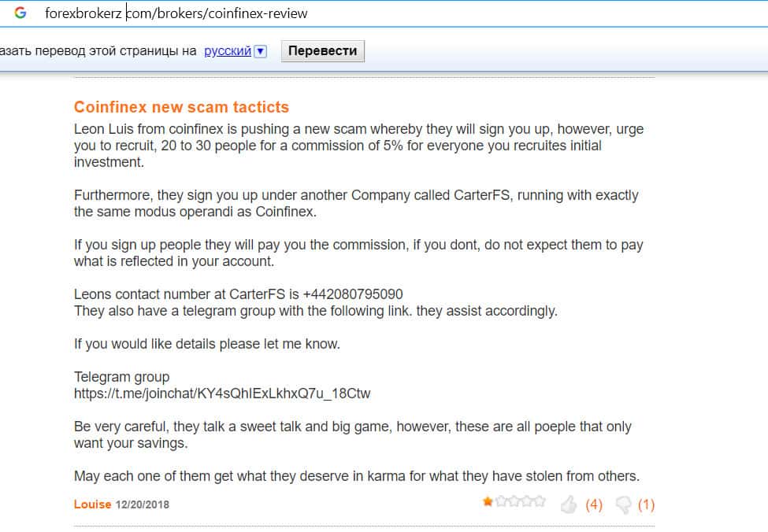Image resolution: width=768 pixels, height=532 pixels.
Task: Click the fifth rating star
Action: coord(539,501)
